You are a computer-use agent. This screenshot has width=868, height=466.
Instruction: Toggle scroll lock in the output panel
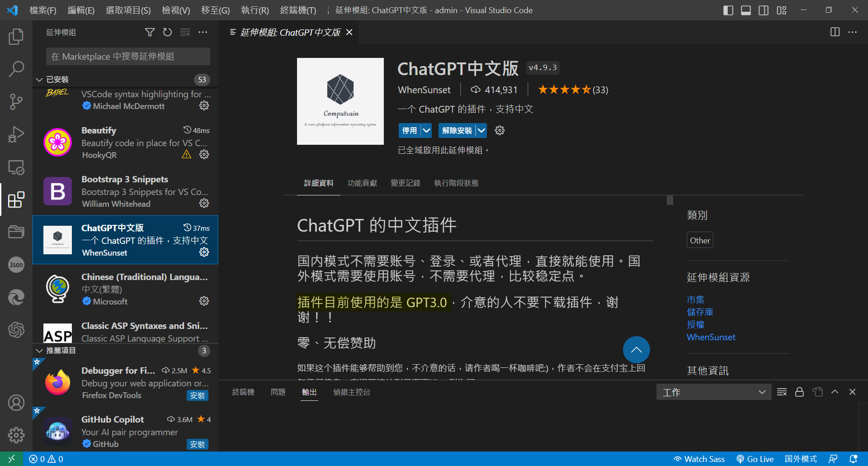799,392
